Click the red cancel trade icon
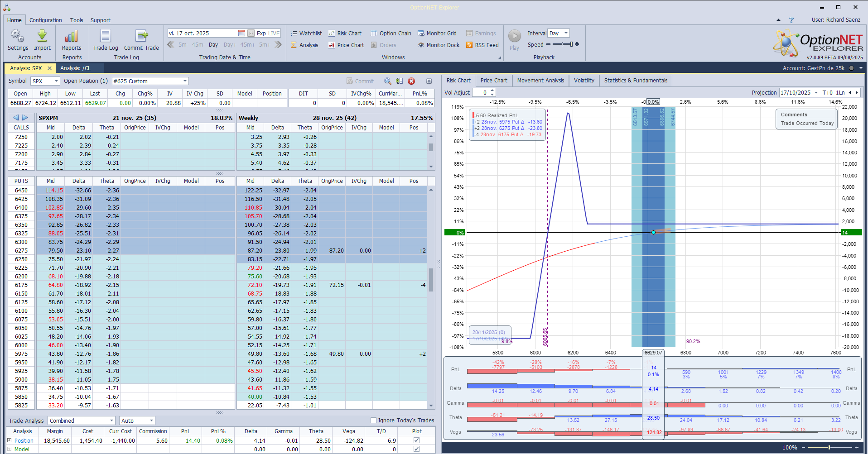Image resolution: width=868 pixels, height=454 pixels. (x=411, y=81)
